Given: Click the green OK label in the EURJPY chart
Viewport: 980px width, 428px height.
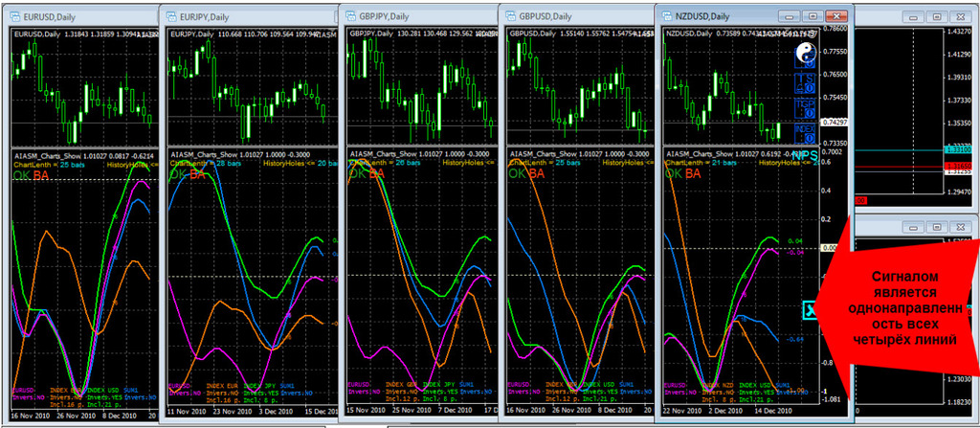Looking at the screenshot, I should (x=178, y=174).
